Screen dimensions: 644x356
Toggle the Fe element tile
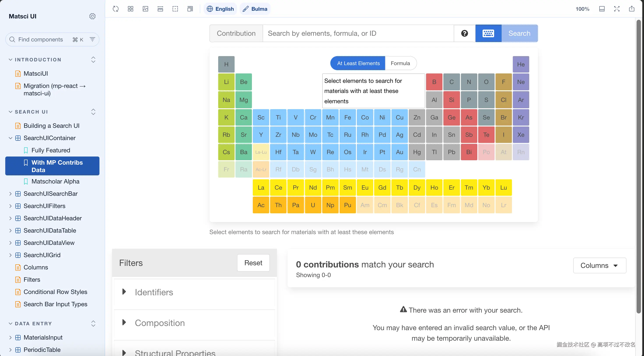coord(347,117)
